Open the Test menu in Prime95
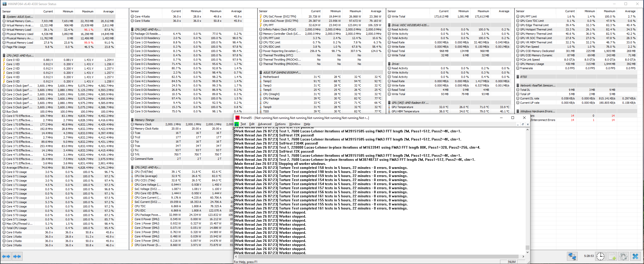Image resolution: width=644 pixels, height=264 pixels. pyautogui.click(x=243, y=124)
